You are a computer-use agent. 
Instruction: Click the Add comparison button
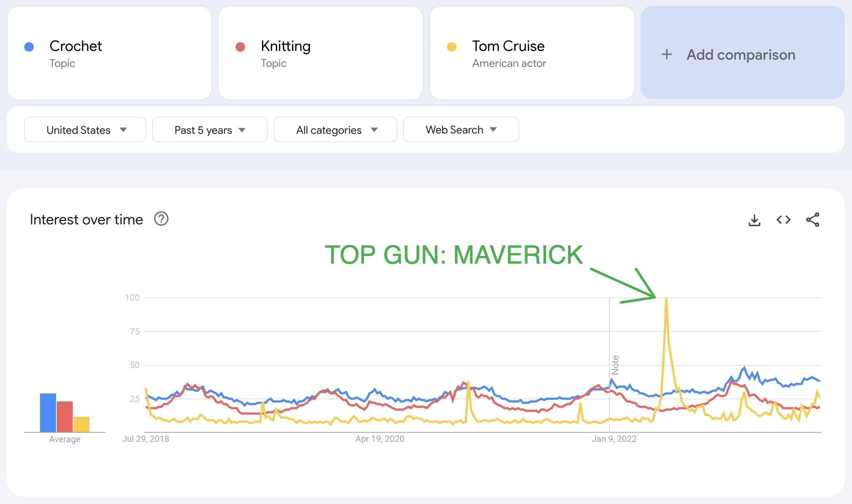[x=741, y=55]
